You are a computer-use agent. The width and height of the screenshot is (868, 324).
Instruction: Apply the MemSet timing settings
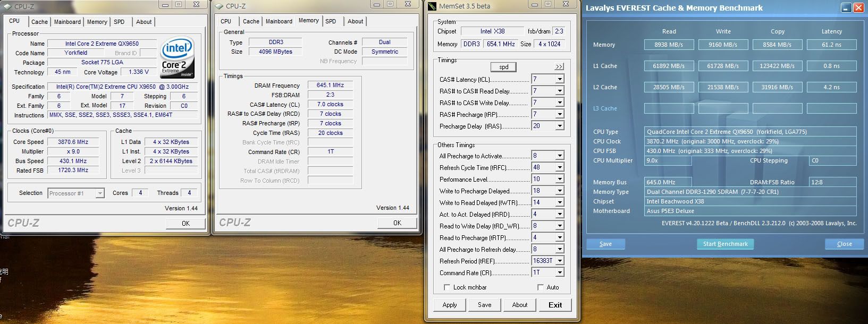point(450,305)
